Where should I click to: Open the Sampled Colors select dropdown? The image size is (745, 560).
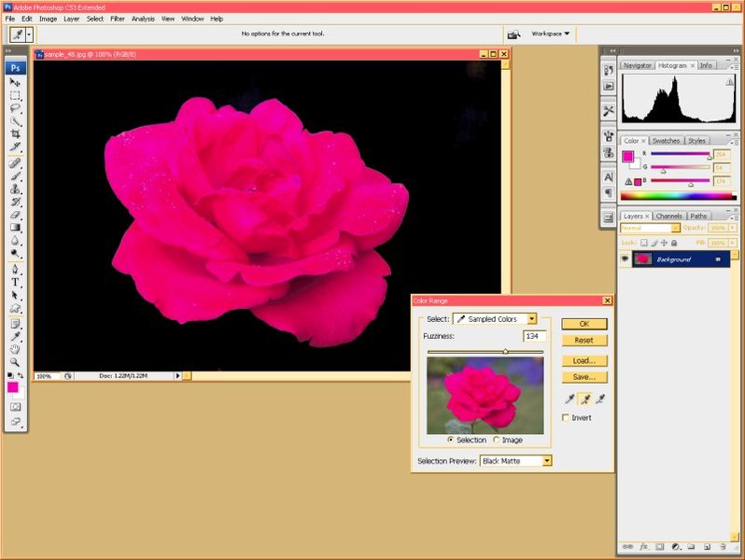pos(495,319)
